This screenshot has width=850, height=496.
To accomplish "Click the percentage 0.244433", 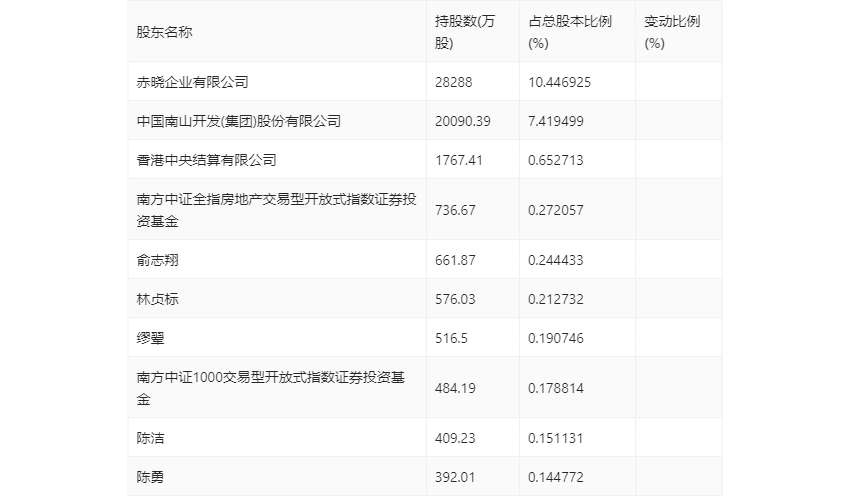I will 556,260.
